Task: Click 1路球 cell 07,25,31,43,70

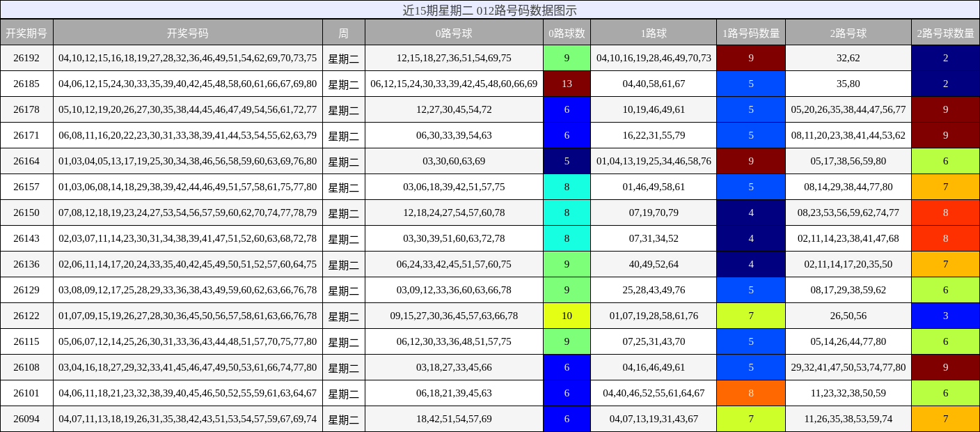Action: click(x=654, y=341)
